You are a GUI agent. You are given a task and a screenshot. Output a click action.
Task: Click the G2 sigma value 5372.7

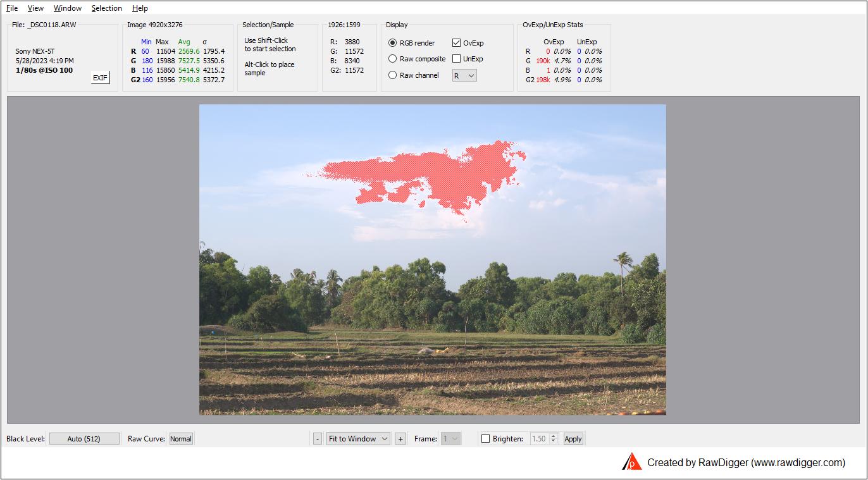pos(214,80)
